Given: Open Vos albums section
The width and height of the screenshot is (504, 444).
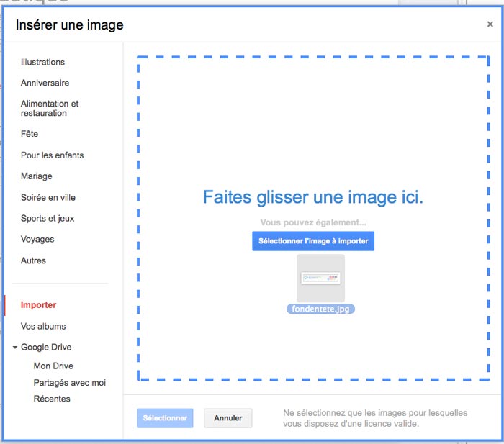Looking at the screenshot, I should coord(43,327).
